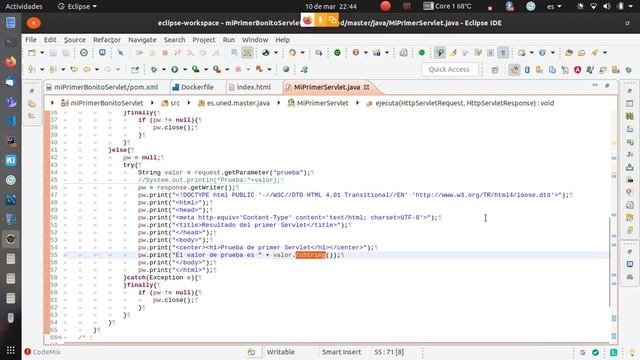This screenshot has width=640, height=360.
Task: Click the green check icon in status bar
Action: click(x=596, y=352)
